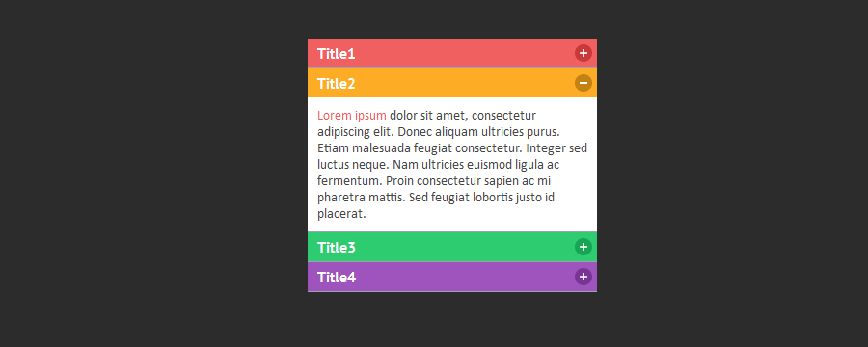Expand the Title4 accordion section
The height and width of the screenshot is (347, 868).
click(452, 277)
